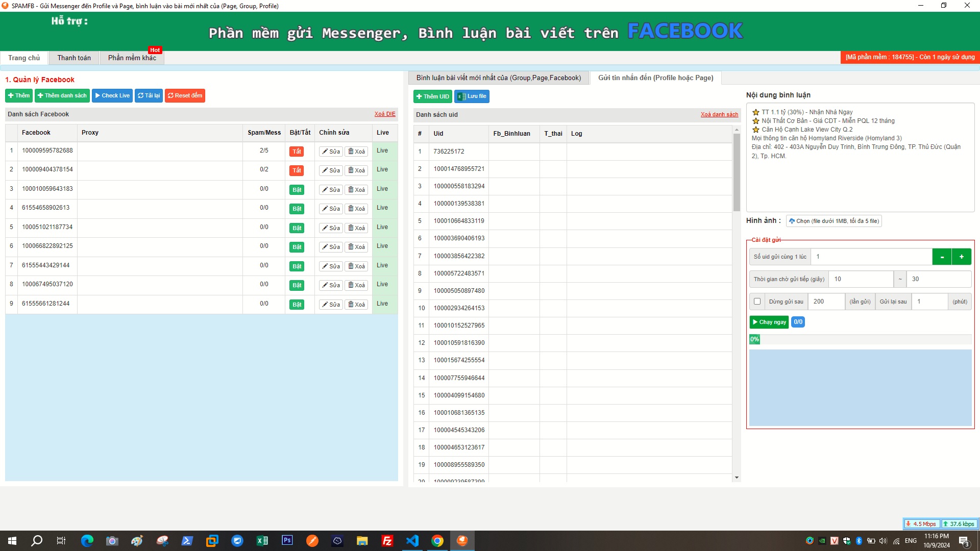Click the Nội dung bình luận text area
The width and height of the screenshot is (980, 551).
860,157
